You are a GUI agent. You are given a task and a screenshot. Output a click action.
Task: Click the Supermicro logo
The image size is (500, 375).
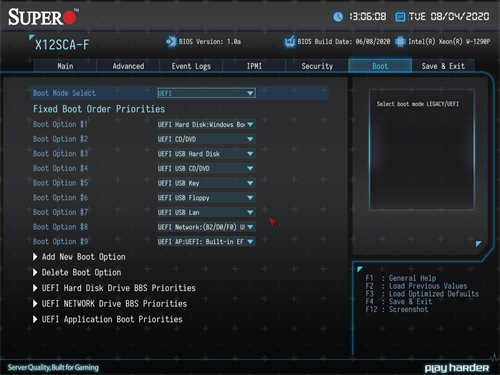[x=43, y=17]
